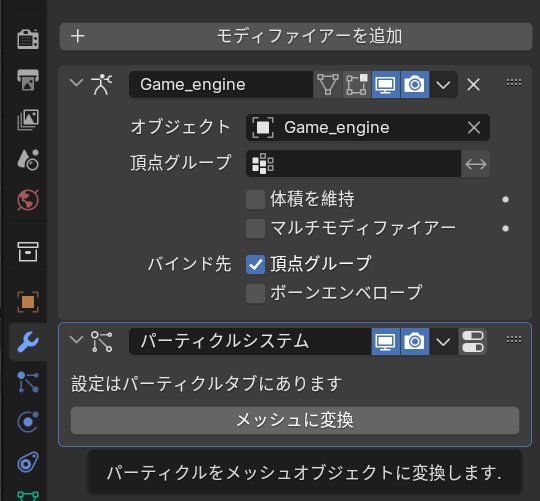Toggle particle system viewport display
This screenshot has width=540, height=501.
(x=386, y=342)
